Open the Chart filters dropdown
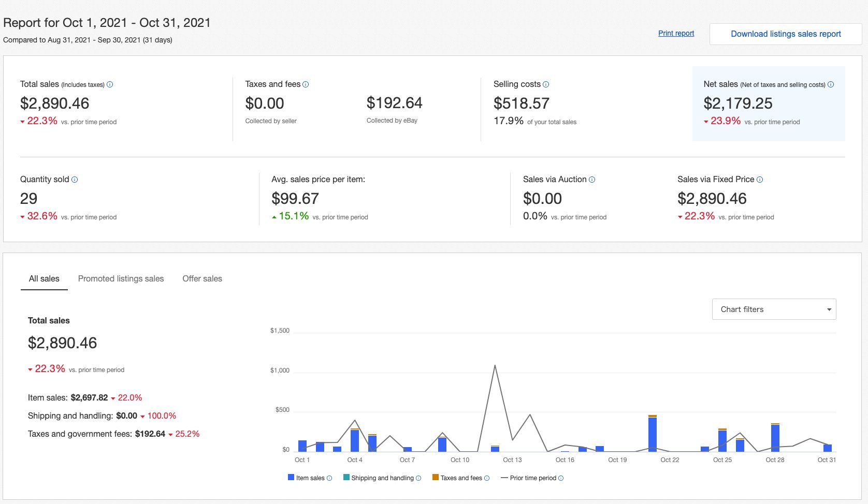Image resolution: width=868 pixels, height=504 pixels. click(x=774, y=309)
